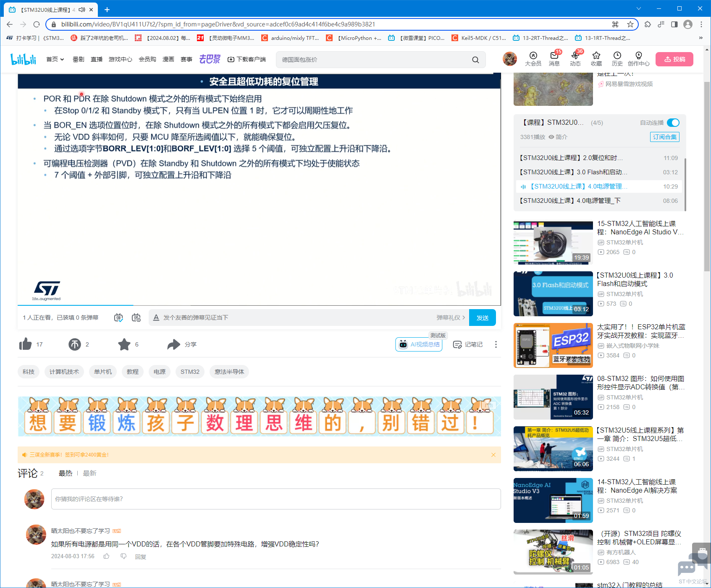Open Chrome extensions puzzle icon
The image size is (711, 588).
click(648, 24)
